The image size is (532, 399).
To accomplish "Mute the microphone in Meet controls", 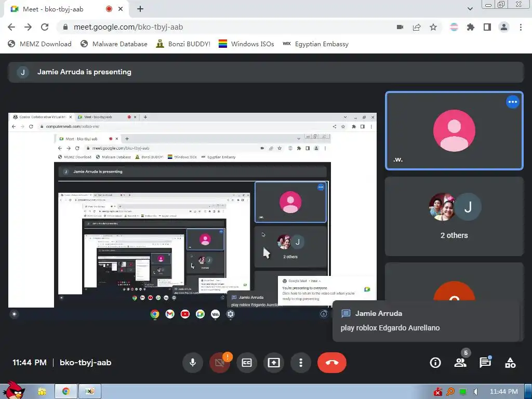I will pyautogui.click(x=193, y=363).
